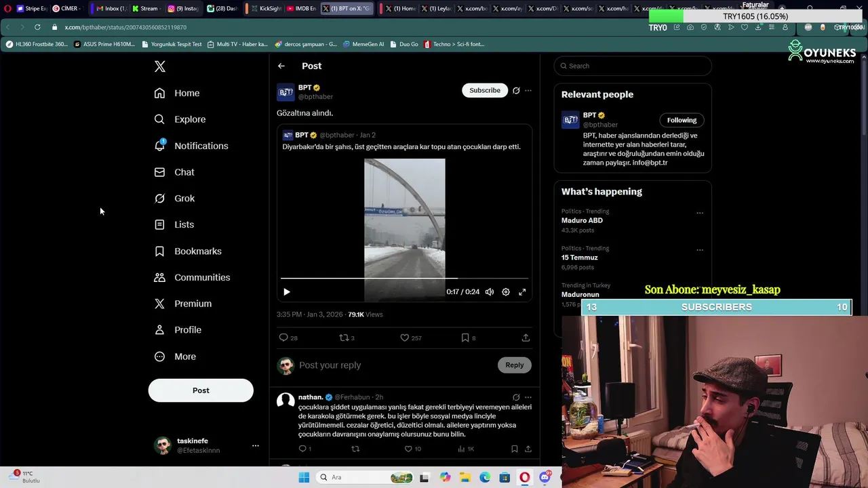Repost nathan.'s reply

coord(355,449)
